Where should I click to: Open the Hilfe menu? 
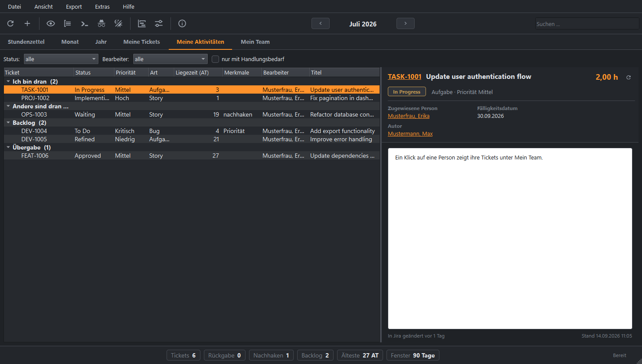[x=128, y=6]
